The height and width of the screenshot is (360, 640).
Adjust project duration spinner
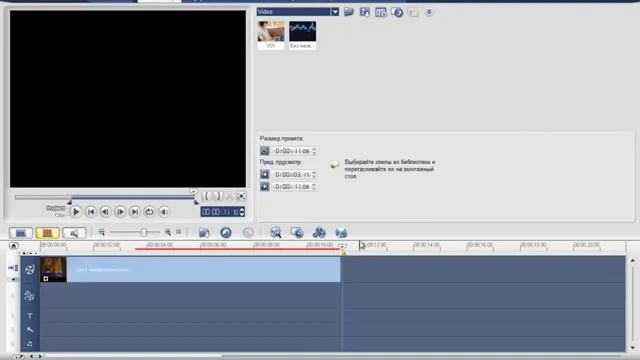pos(313,151)
